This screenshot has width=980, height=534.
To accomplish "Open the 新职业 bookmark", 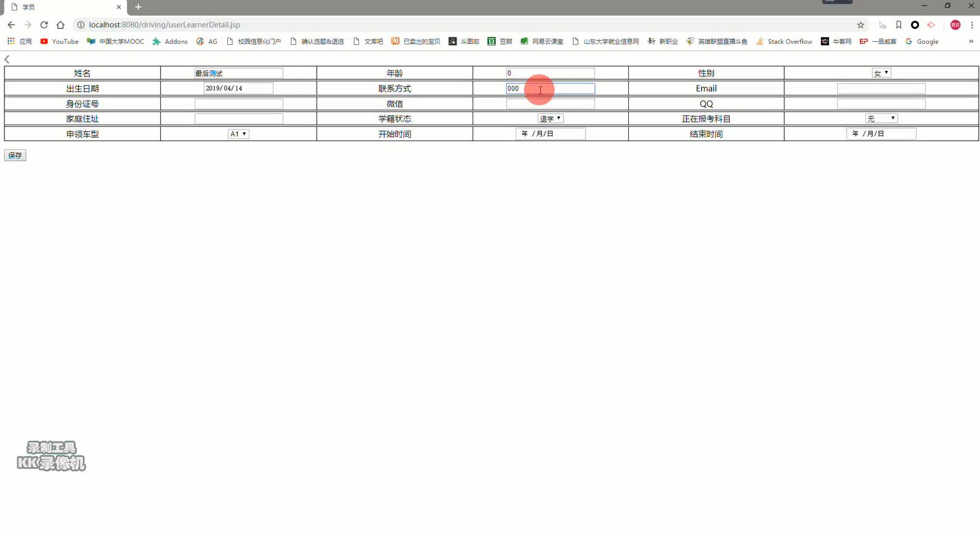I will pyautogui.click(x=663, y=41).
